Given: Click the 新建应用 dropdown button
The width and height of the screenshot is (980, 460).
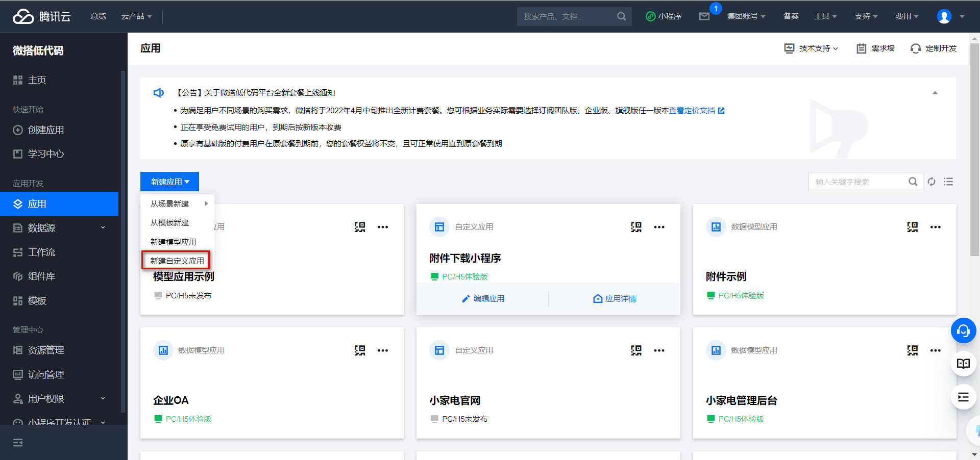Looking at the screenshot, I should [169, 182].
